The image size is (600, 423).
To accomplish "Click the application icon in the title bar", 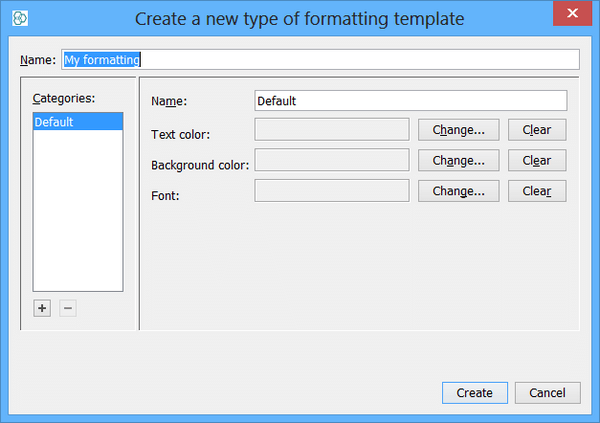I will [x=20, y=17].
